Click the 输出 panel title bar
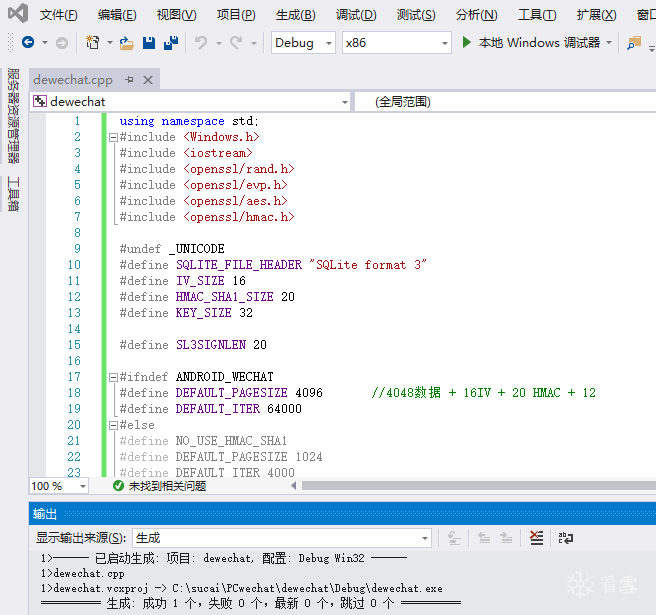Screen dimensions: 656x615 [x=342, y=513]
